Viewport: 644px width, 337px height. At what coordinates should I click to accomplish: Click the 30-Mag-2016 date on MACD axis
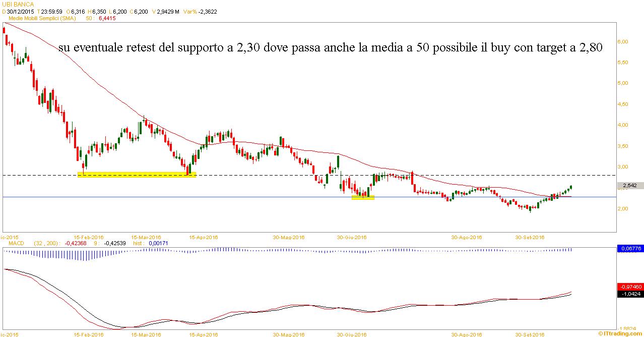point(289,334)
